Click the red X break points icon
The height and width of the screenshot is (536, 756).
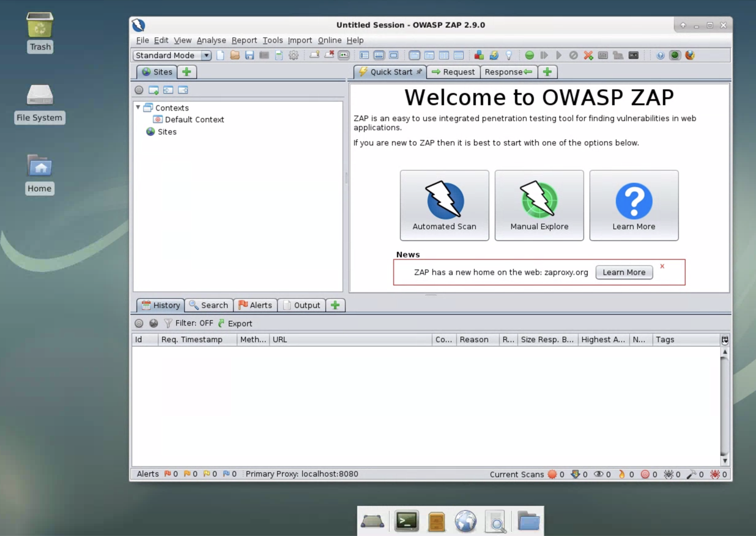(x=588, y=55)
